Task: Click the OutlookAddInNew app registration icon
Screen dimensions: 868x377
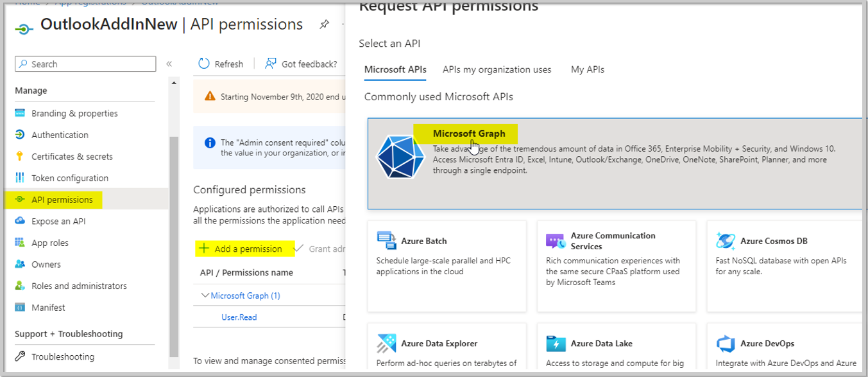Action: 24,28
